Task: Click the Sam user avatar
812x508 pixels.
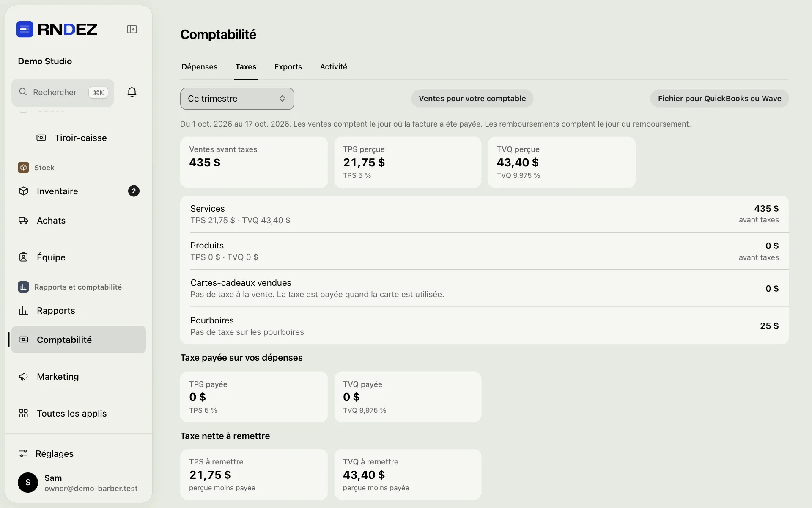Action: coord(28,483)
